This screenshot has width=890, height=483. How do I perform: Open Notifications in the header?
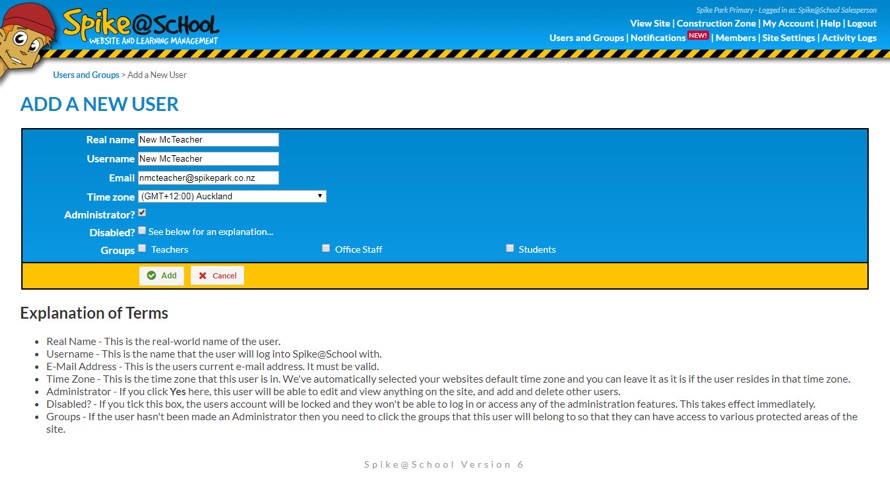[x=658, y=37]
